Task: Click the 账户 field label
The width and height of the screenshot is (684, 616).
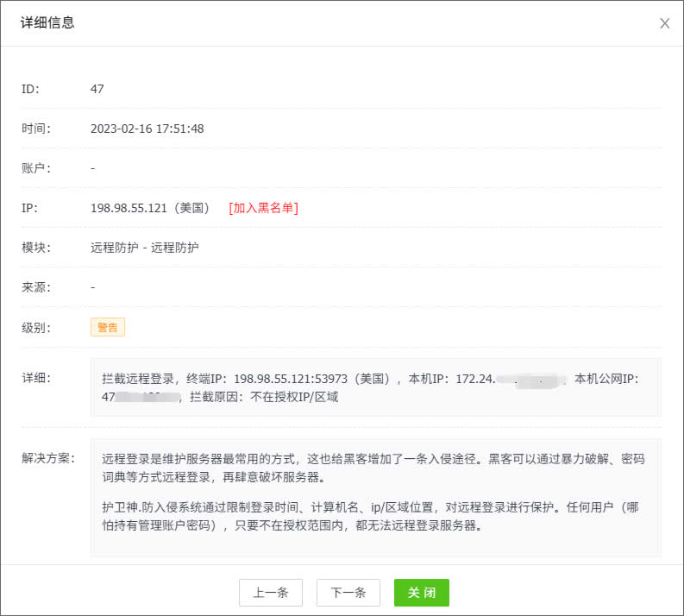Action: tap(36, 168)
